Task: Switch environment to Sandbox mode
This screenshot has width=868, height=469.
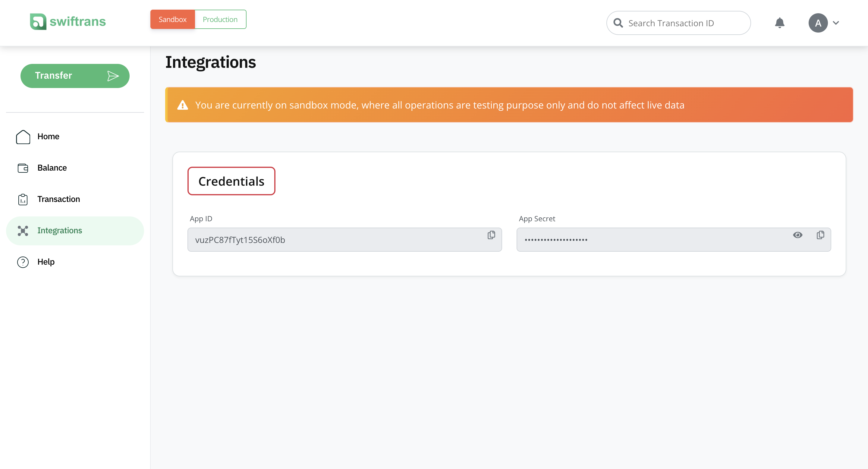Action: tap(172, 19)
